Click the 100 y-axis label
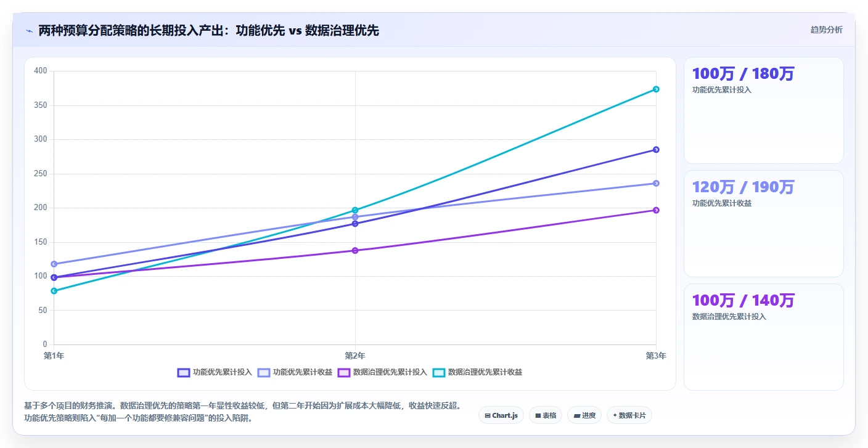868x448 pixels. coord(41,276)
